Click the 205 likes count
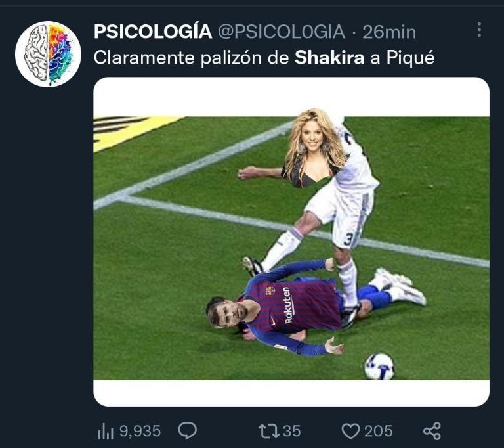This screenshot has width=504, height=448. point(379,431)
